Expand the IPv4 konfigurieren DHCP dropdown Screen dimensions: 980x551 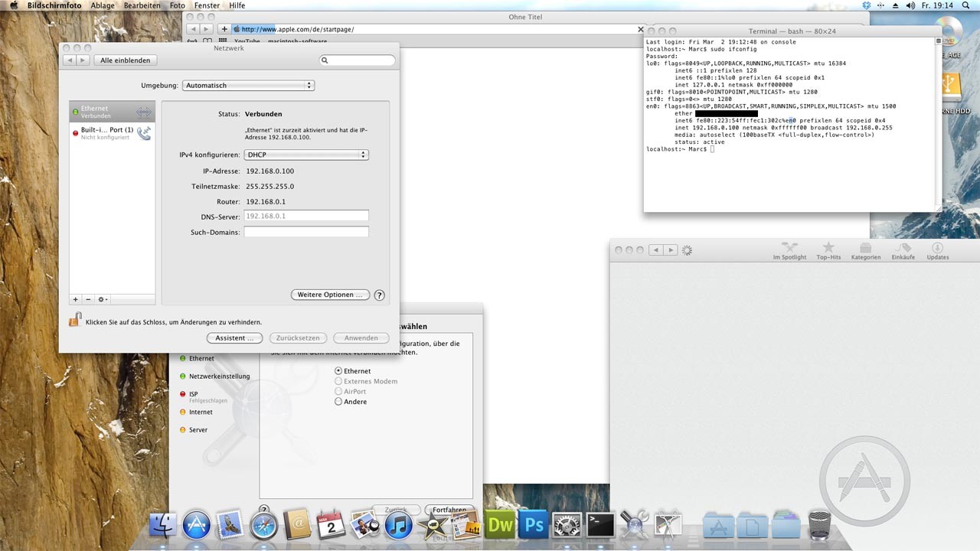point(306,155)
